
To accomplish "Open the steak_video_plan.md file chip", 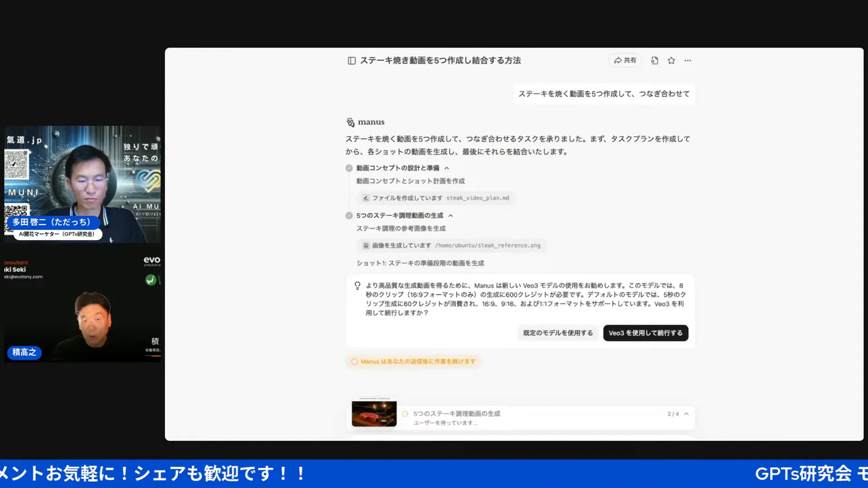I will click(x=436, y=198).
